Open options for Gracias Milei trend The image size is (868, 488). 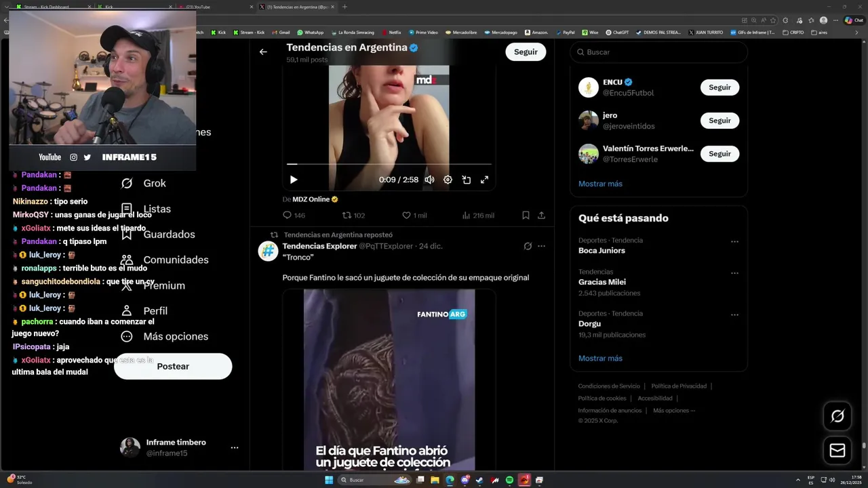tap(734, 273)
